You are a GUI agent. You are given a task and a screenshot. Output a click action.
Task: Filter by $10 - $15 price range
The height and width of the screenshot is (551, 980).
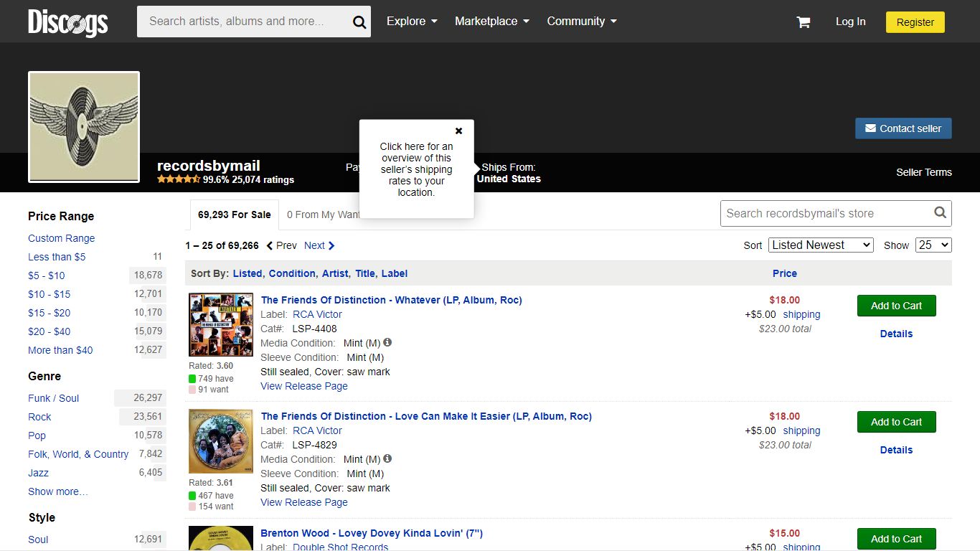click(50, 294)
